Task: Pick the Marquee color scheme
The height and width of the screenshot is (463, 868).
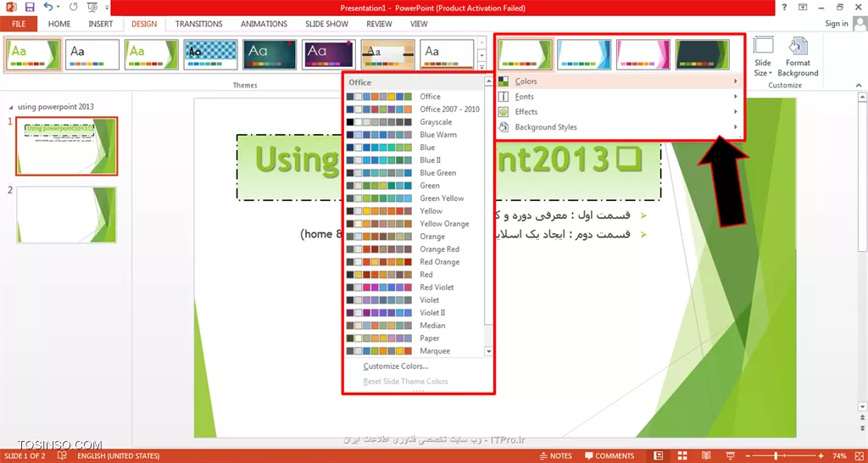Action: tap(414, 350)
